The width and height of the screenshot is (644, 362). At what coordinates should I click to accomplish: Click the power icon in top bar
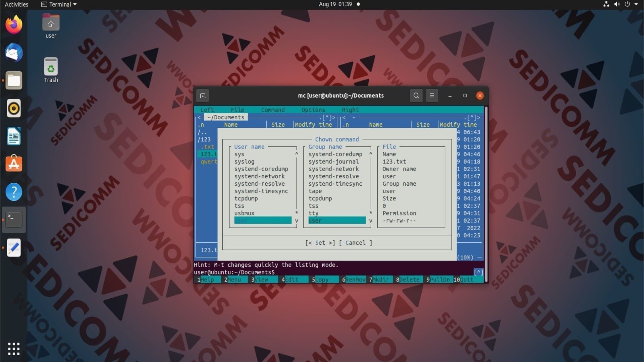pos(627,4)
